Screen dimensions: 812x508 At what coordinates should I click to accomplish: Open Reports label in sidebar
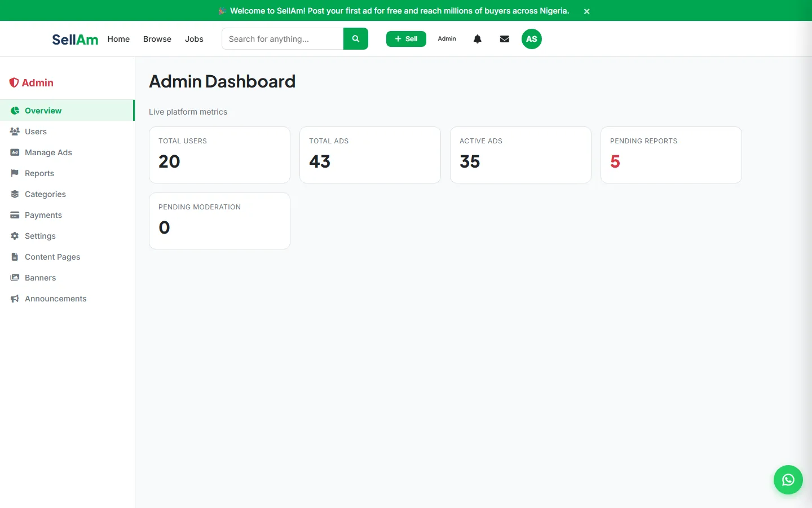pyautogui.click(x=39, y=173)
